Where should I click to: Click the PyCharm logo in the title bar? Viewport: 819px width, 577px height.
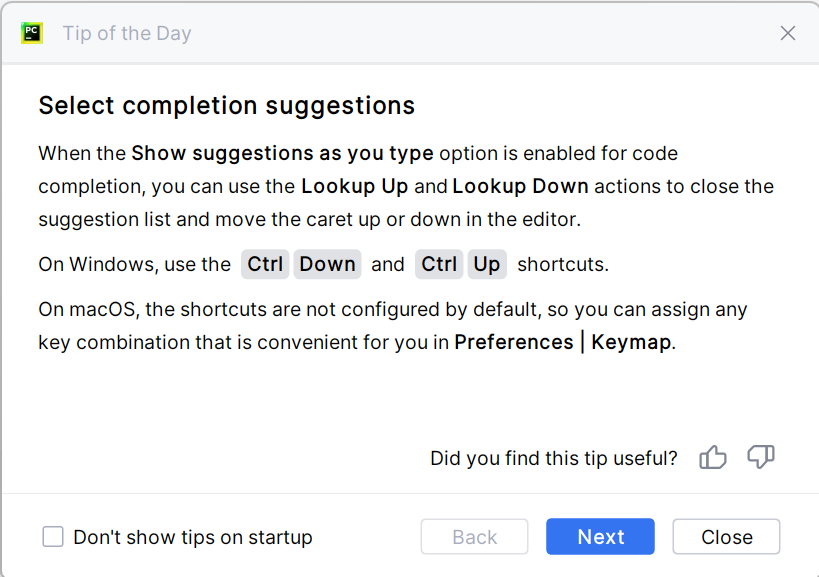tap(32, 33)
